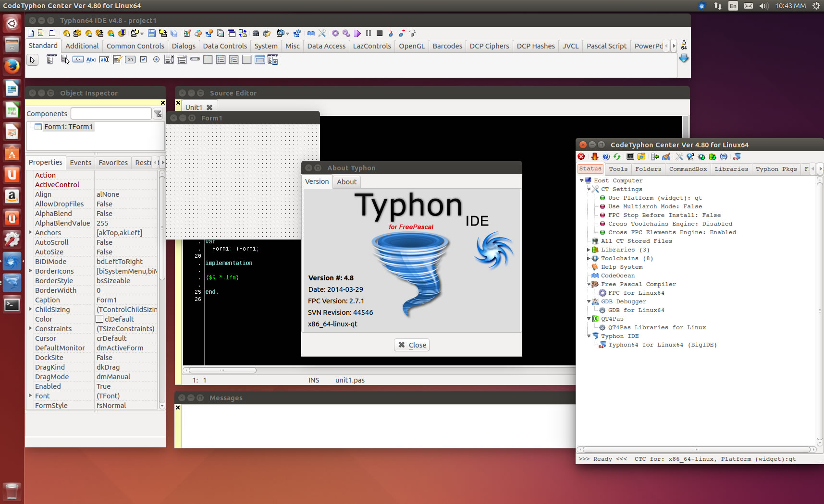
Task: Click the Step Over debugger icon
Action: [401, 33]
